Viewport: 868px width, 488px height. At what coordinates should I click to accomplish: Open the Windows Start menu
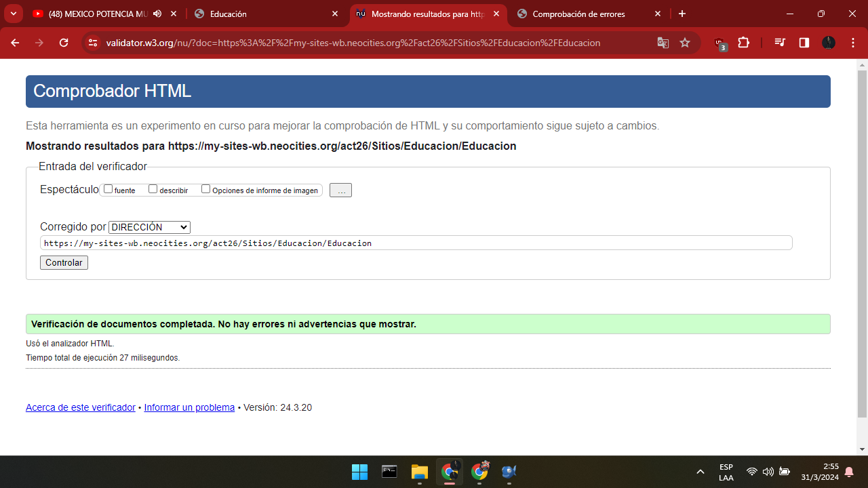359,472
